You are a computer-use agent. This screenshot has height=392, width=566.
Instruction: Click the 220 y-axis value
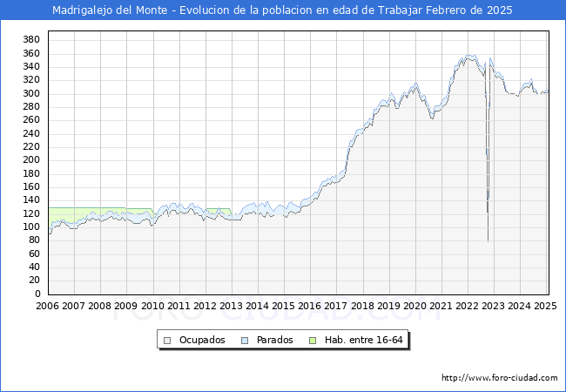[x=31, y=147]
